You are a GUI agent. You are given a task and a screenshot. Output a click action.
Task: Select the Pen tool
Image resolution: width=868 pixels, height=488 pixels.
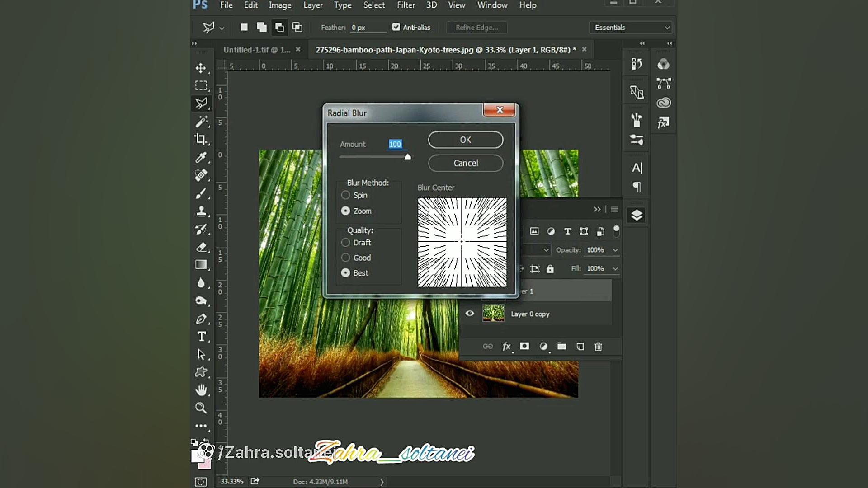click(201, 319)
